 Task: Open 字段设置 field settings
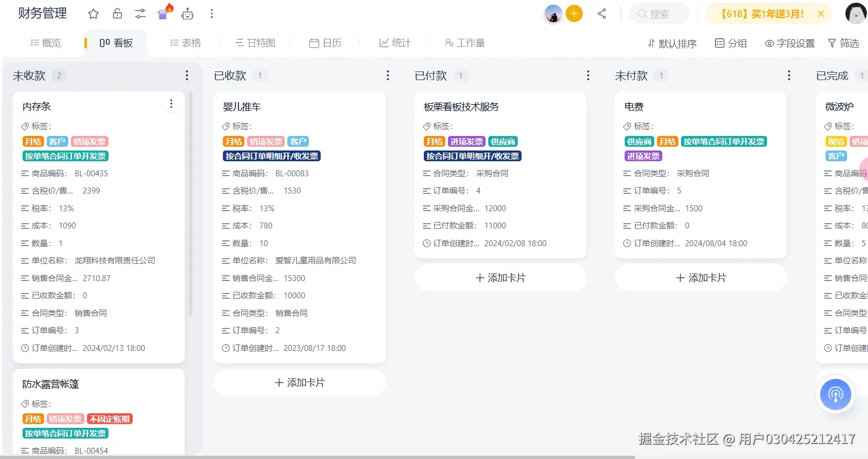coord(790,44)
